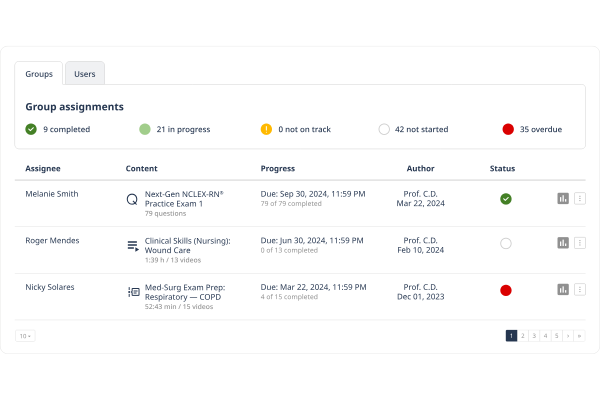Jump to last page with double arrow

[x=579, y=336]
